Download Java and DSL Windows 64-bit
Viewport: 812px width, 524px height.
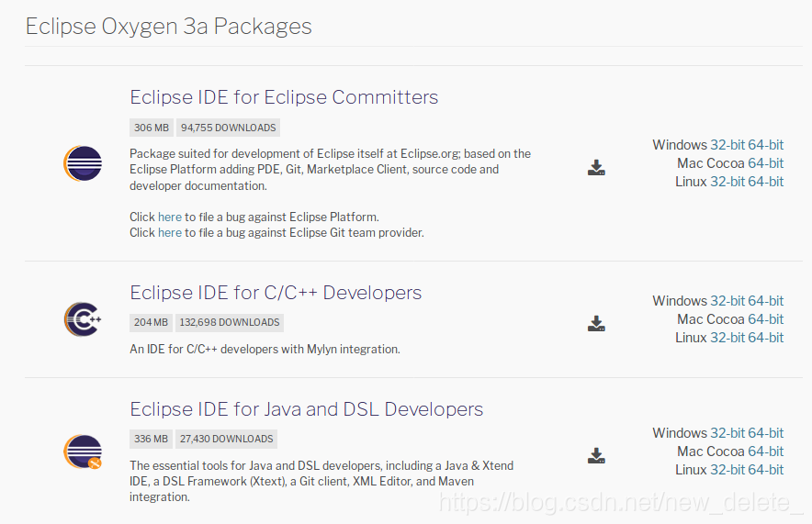(765, 433)
